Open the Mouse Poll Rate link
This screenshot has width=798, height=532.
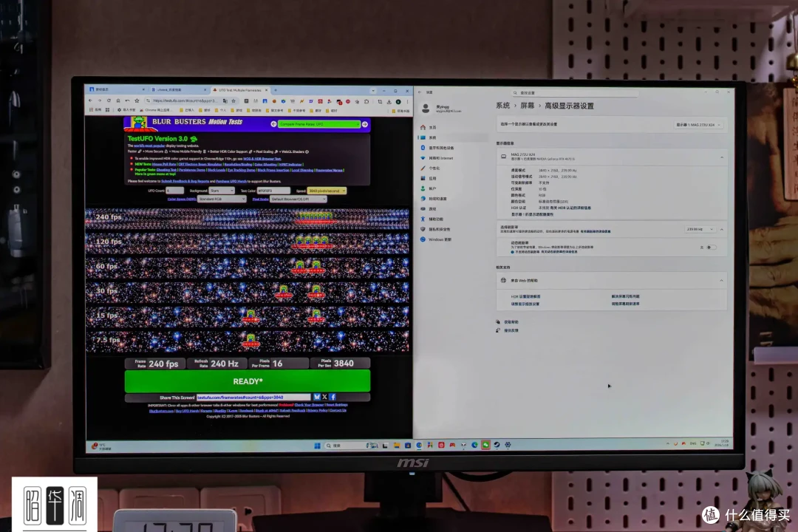pos(164,165)
